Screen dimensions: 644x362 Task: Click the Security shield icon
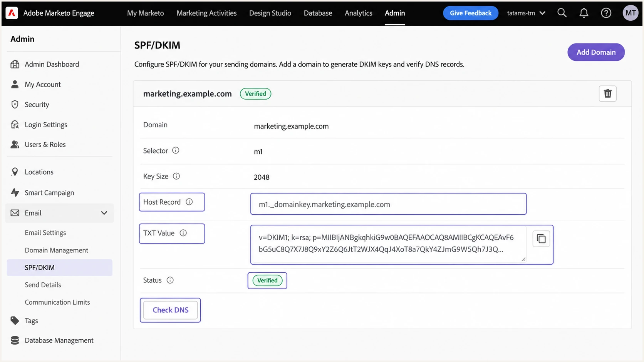pyautogui.click(x=15, y=104)
